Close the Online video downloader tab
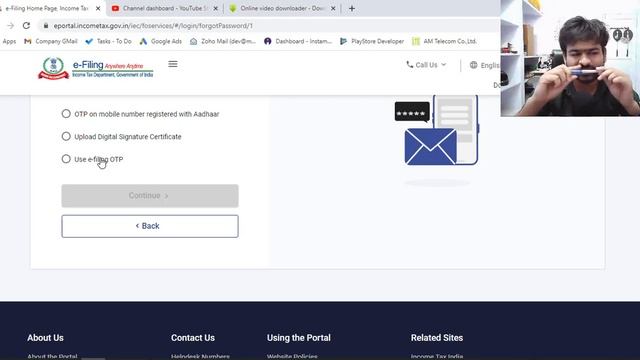Viewport: 640px width, 360px height. (x=333, y=8)
